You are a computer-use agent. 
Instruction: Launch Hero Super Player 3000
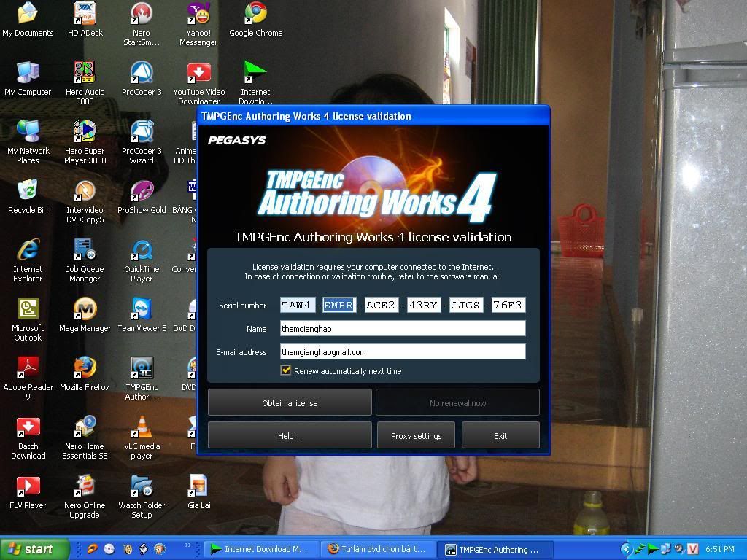click(85, 142)
